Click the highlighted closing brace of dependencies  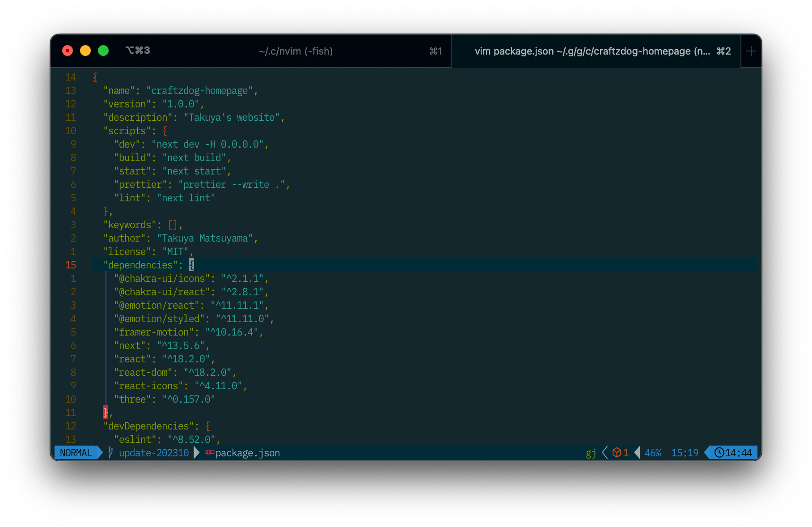(x=106, y=412)
